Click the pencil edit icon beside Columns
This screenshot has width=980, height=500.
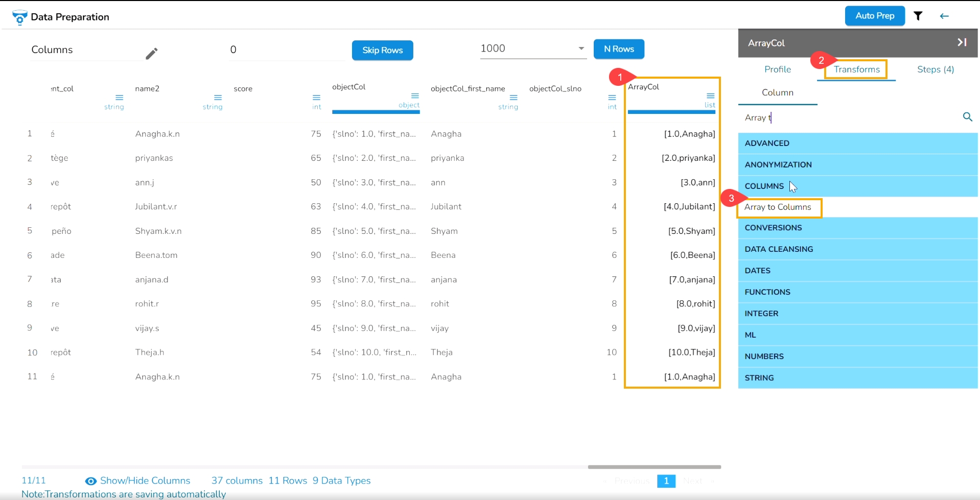pyautogui.click(x=152, y=53)
